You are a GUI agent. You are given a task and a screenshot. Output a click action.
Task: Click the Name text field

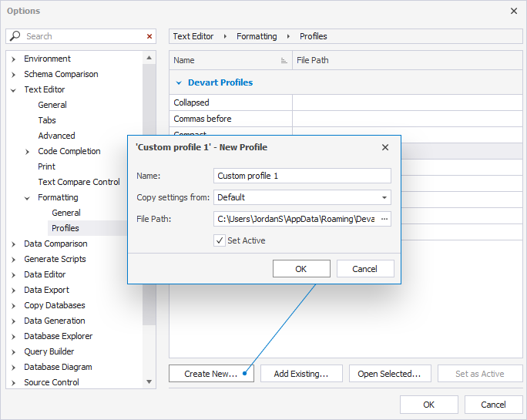302,176
